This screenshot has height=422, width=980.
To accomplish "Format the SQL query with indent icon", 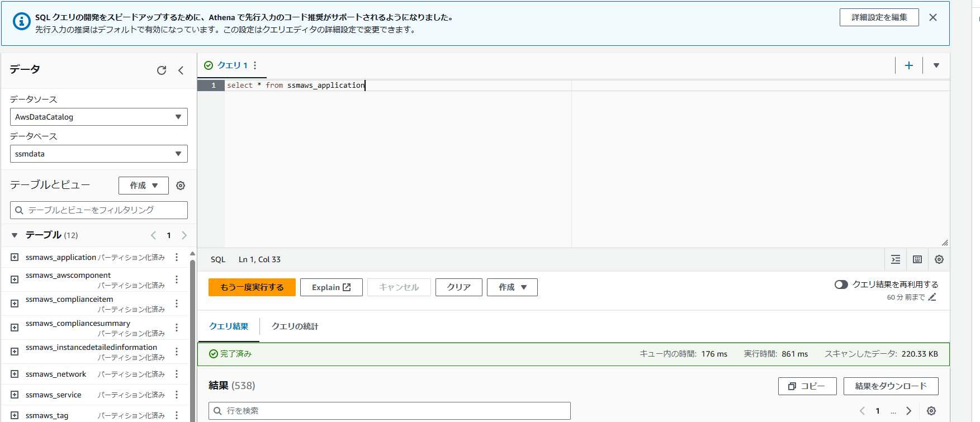I will pyautogui.click(x=896, y=259).
